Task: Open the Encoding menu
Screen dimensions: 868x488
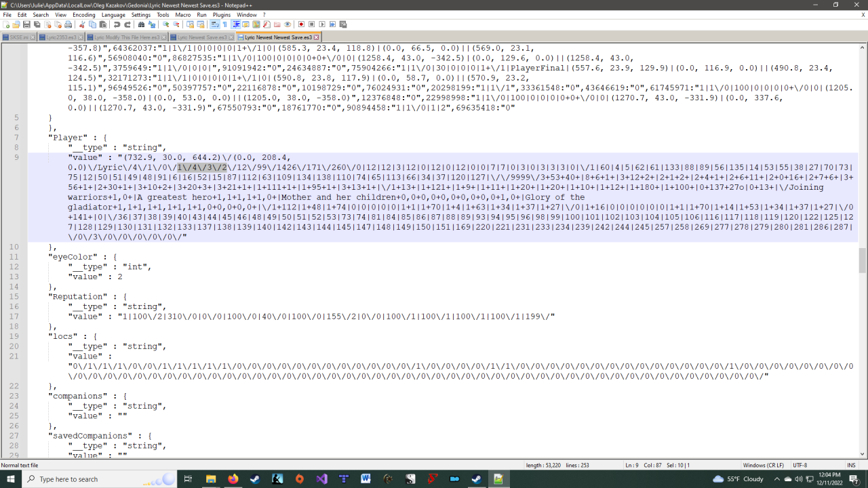Action: (84, 14)
